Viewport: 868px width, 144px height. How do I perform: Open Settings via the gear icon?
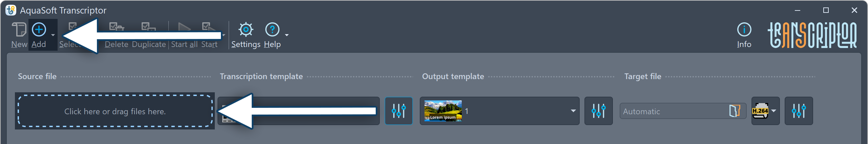246,30
